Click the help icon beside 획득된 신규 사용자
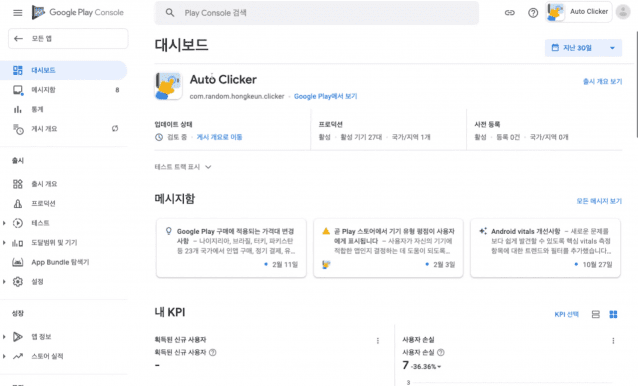This screenshot has height=386, width=638. [x=212, y=352]
